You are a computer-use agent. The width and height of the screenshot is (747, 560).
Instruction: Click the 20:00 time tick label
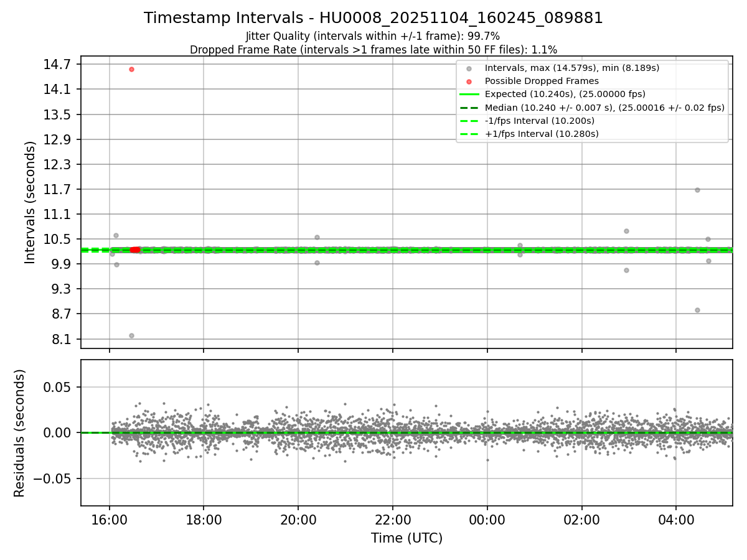[x=298, y=520]
